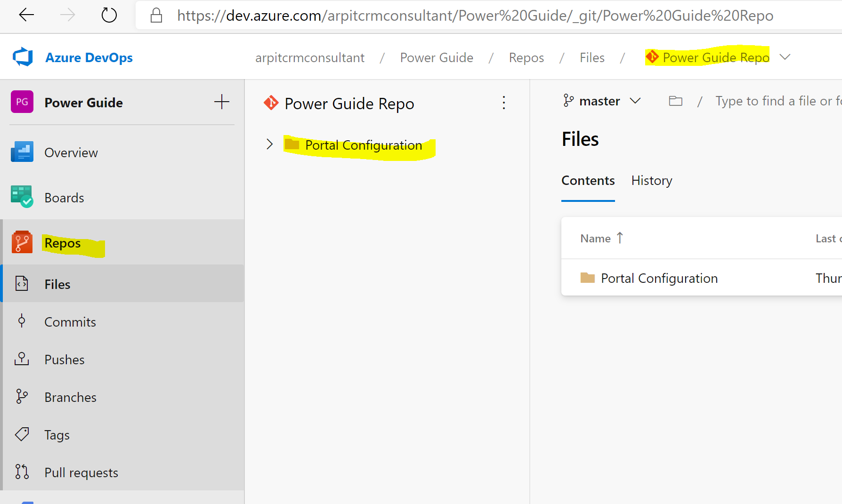
Task: Click the plus icon beside Power Guide
Action: tap(221, 102)
